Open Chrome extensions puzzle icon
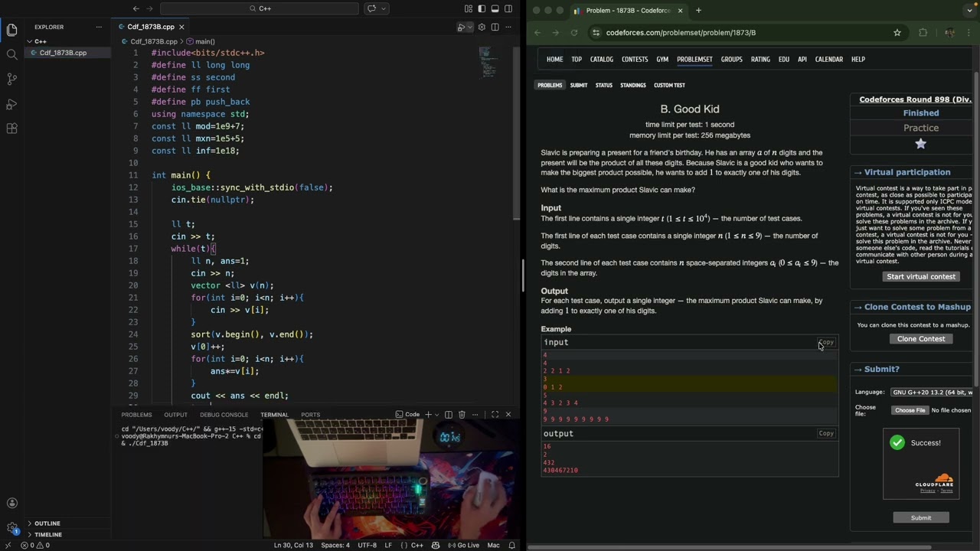This screenshot has width=980, height=551. (923, 33)
